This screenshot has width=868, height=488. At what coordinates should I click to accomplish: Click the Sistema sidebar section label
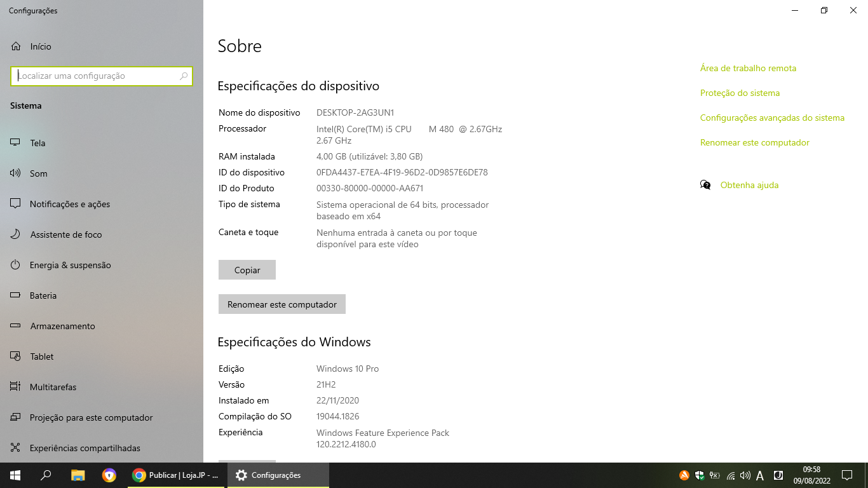pyautogui.click(x=26, y=105)
